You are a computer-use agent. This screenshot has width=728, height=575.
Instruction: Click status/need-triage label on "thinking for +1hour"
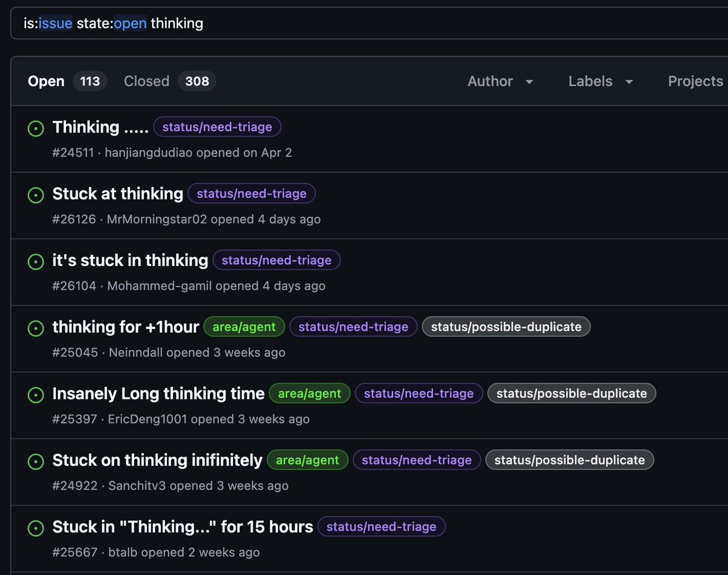click(x=353, y=327)
